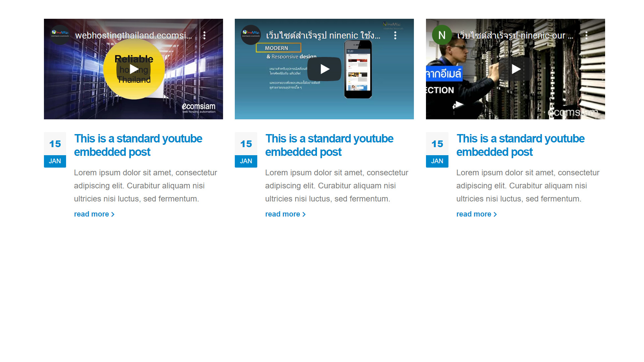The image size is (644, 362).
Task: Click the Lorem ipsum excerpt of middle post
Action: tap(337, 186)
